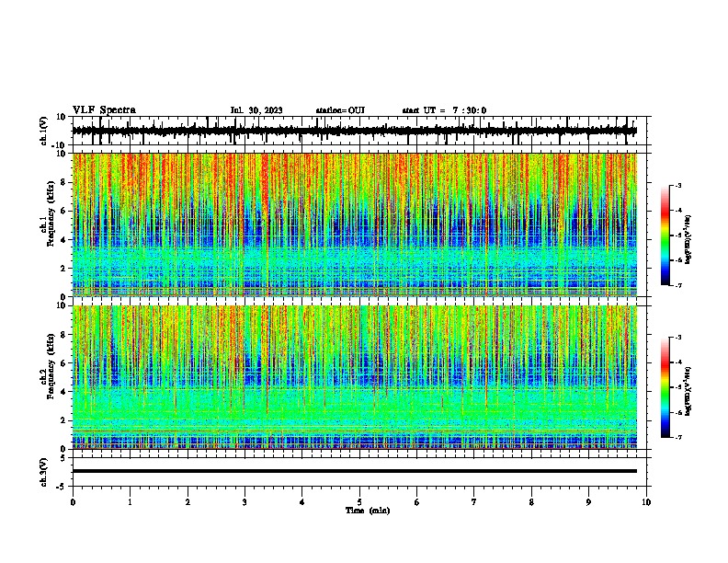Click the 8 minute tick label on time axis
728x563 pixels.
tap(531, 502)
